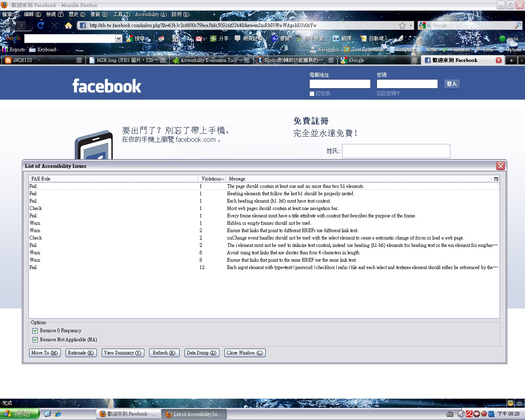Open the 檔案 (F) menu
525x420 pixels.
tap(11, 14)
